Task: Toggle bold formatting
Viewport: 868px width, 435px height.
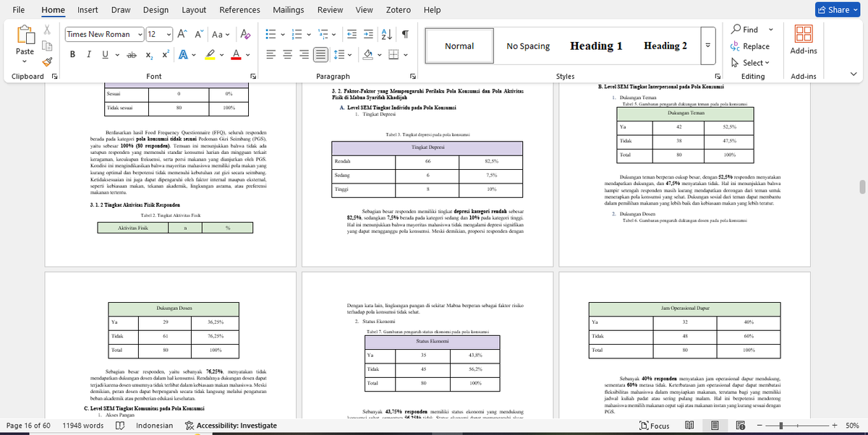Action: click(72, 55)
